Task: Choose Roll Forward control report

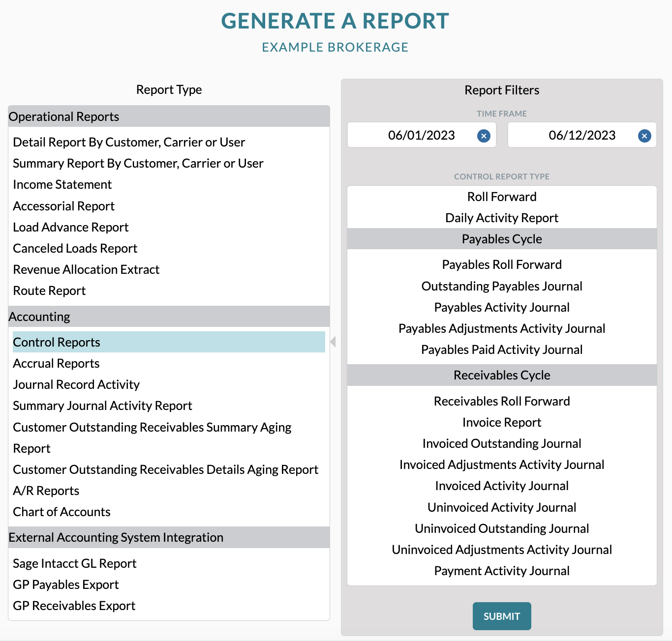Action: point(502,197)
